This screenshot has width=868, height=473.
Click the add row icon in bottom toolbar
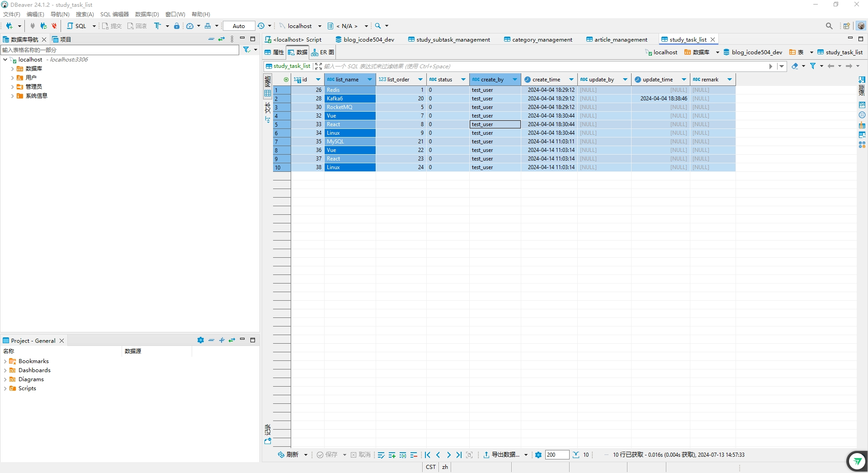tap(392, 455)
